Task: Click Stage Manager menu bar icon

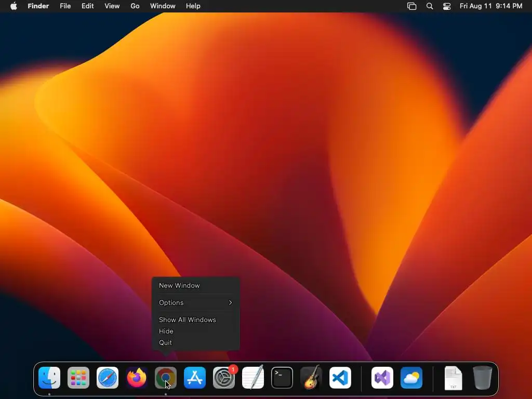Action: tap(411, 6)
